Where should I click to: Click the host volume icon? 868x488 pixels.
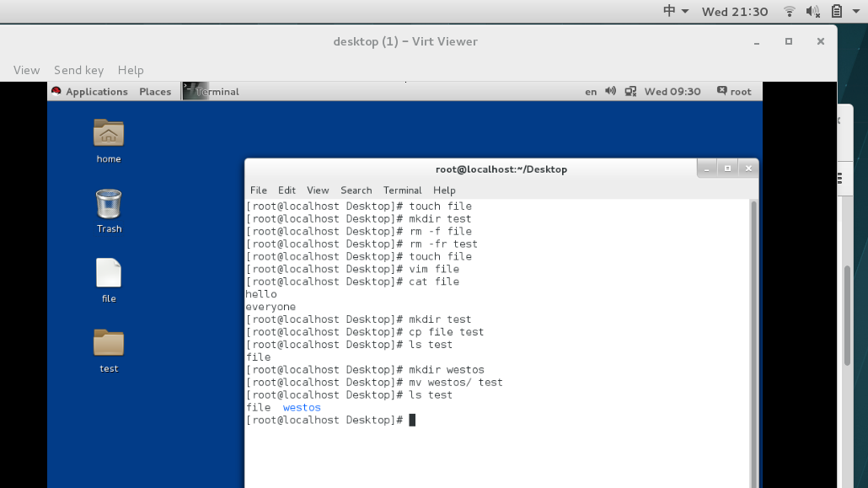[x=812, y=11]
